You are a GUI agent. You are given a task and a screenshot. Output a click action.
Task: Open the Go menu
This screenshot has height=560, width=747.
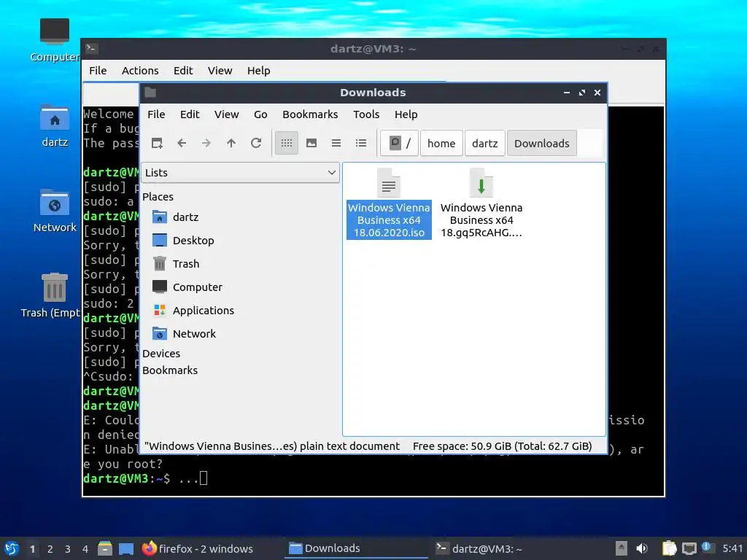(260, 114)
